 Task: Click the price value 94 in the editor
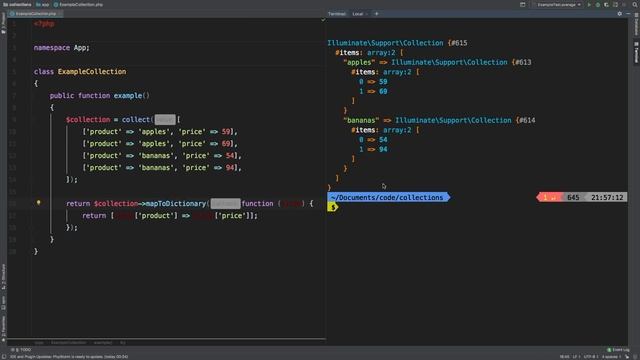(230, 168)
